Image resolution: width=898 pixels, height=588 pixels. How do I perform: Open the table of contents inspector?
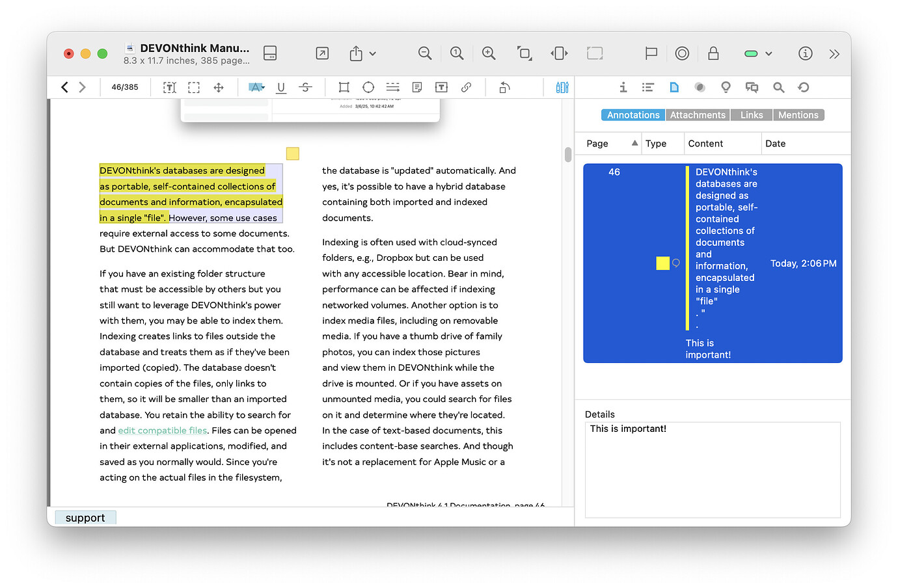click(x=648, y=87)
